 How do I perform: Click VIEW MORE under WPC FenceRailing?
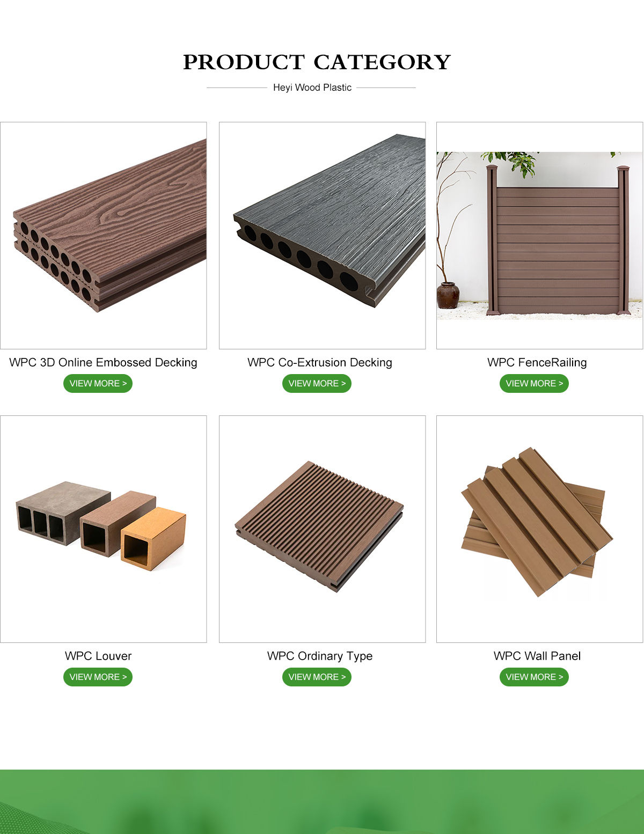534,383
